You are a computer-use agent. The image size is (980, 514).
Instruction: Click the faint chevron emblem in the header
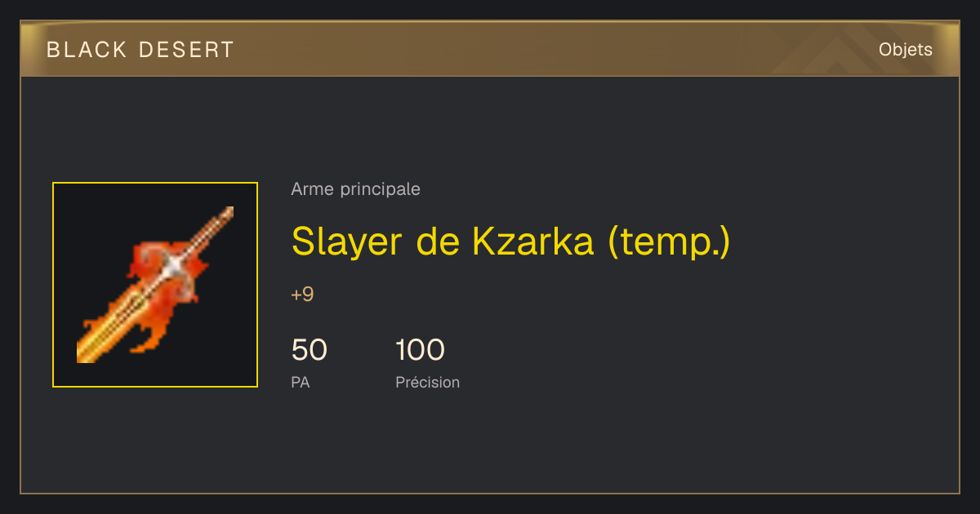[841, 51]
